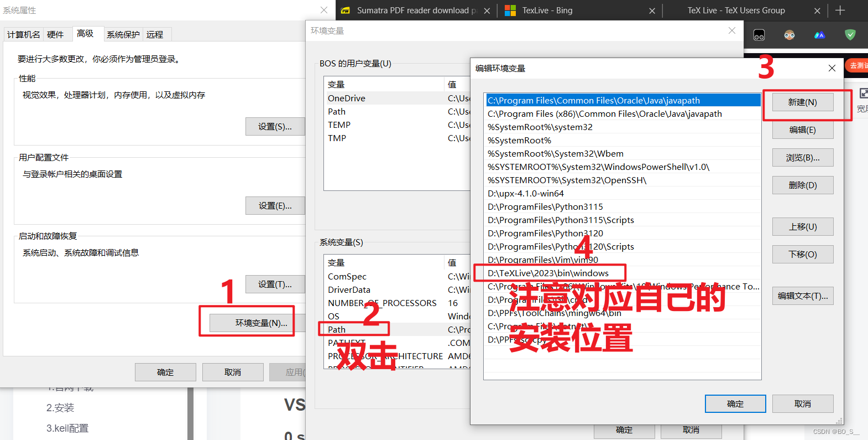Click the 编辑(E) button

point(803,130)
